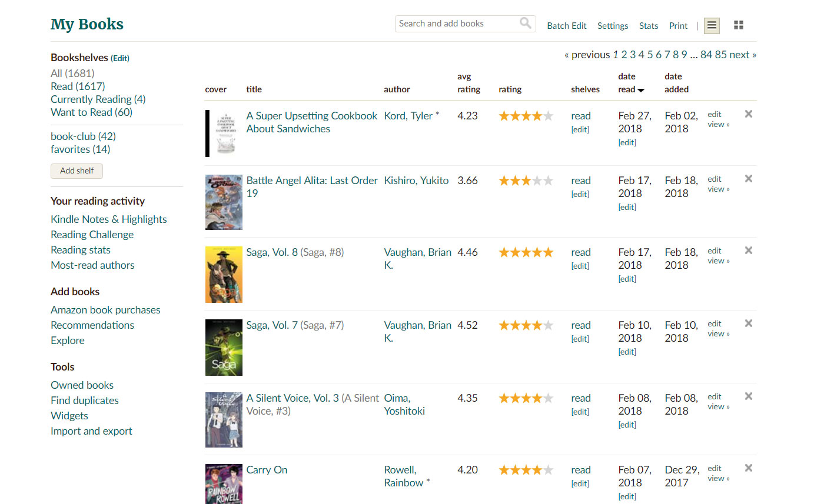
Task: Sort the list by avg rating column
Action: (x=469, y=83)
